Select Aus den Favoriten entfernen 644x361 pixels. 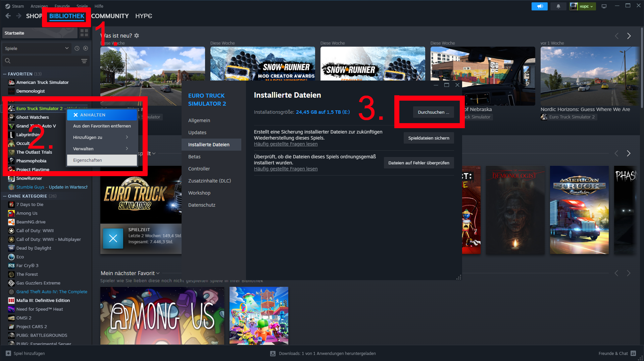click(102, 126)
